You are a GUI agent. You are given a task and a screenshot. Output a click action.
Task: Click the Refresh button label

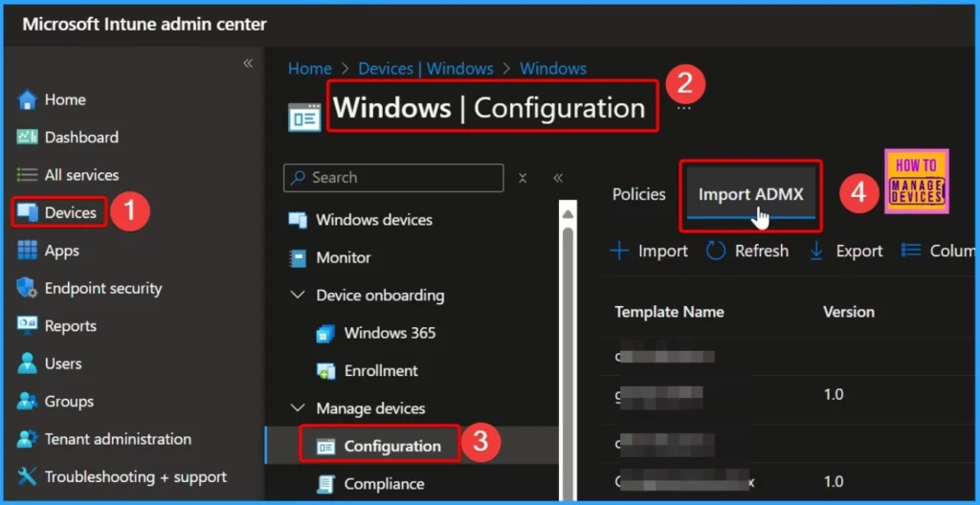coord(761,252)
